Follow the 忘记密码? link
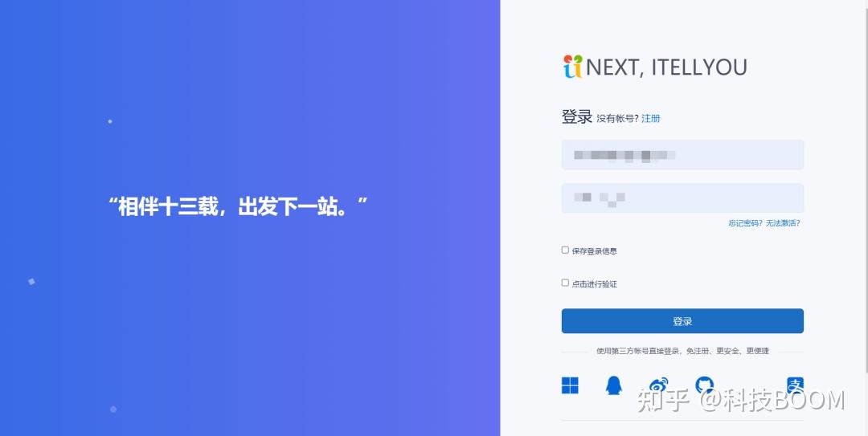Image resolution: width=868 pixels, height=436 pixels. tap(745, 223)
